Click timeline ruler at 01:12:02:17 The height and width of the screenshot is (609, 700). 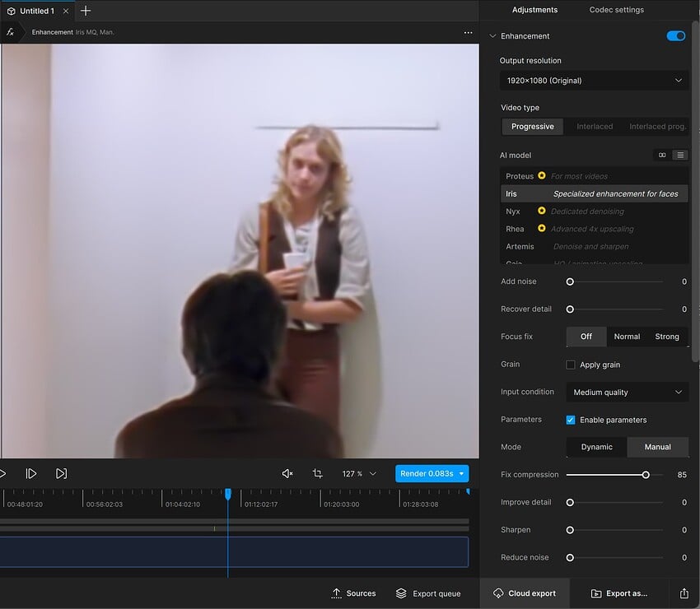tap(261, 504)
